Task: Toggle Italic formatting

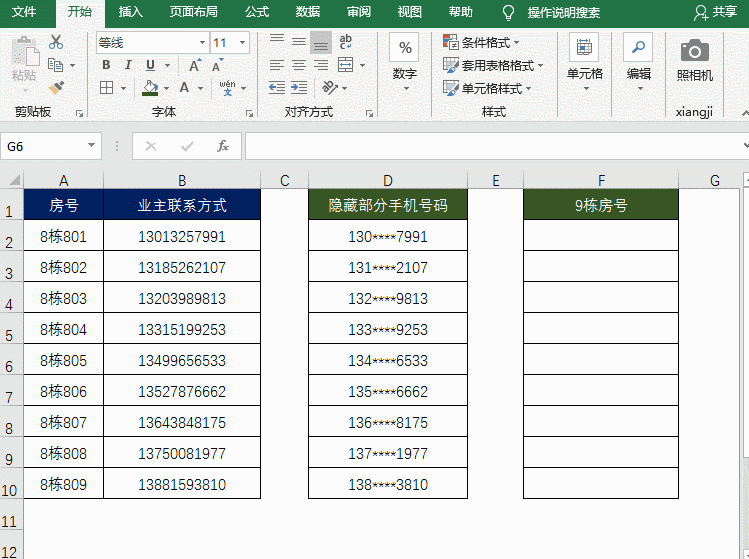Action: (x=128, y=65)
